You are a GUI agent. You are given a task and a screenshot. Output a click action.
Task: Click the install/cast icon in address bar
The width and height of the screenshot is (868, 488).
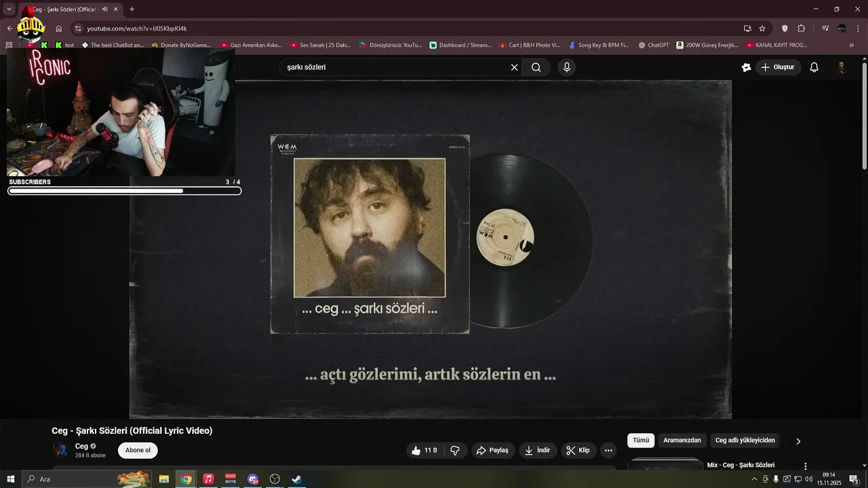[747, 28]
